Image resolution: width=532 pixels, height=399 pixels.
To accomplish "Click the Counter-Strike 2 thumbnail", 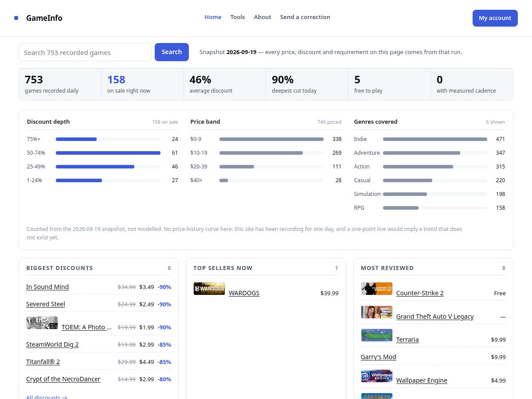I will tap(377, 289).
